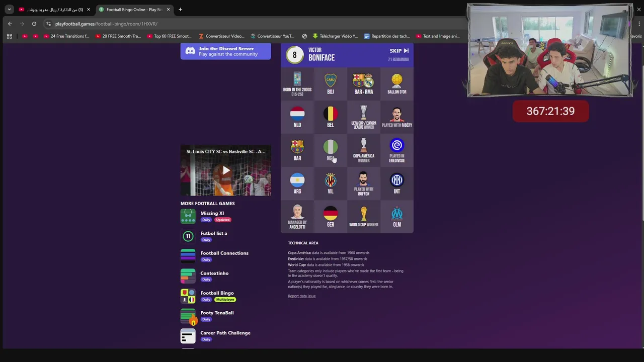Click the Futbol list a number 11 icon
644x362 pixels.
tap(188, 236)
